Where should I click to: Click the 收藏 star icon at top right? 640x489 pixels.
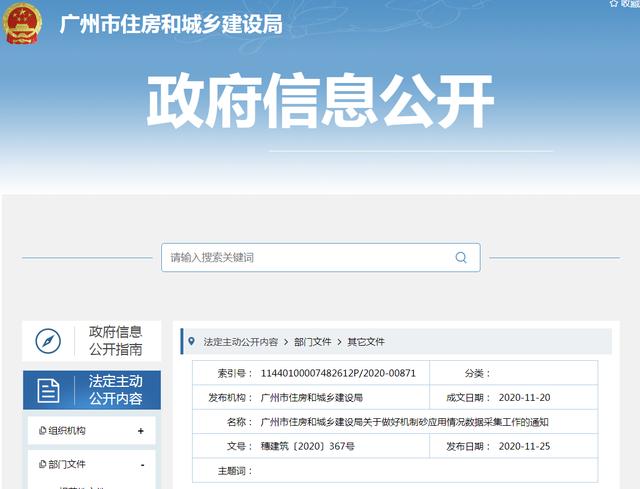pos(613,4)
